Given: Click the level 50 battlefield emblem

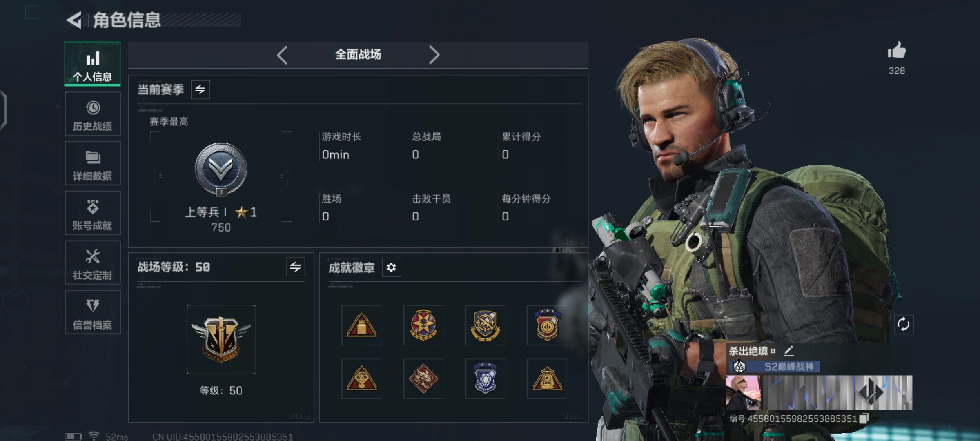Looking at the screenshot, I should [x=221, y=339].
